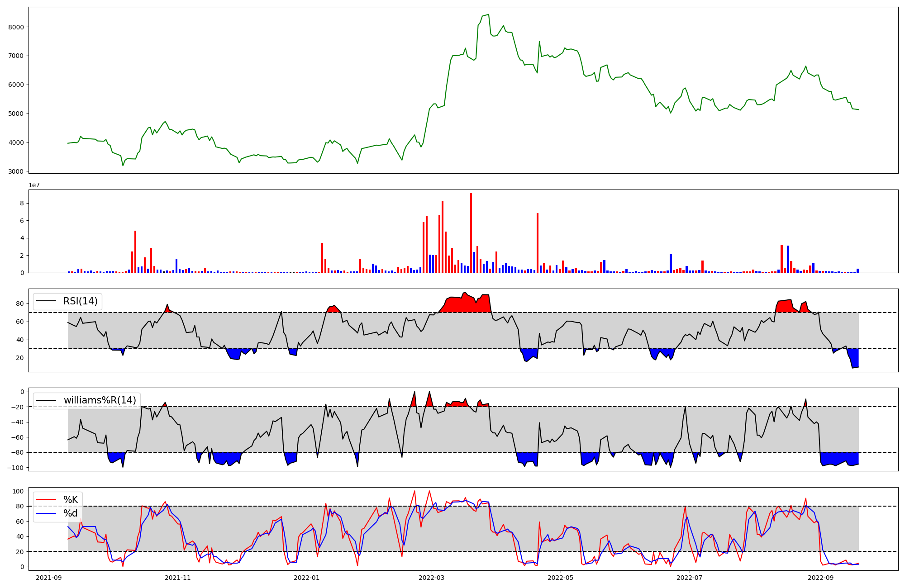Click the 2021-09 date tick label

pos(49,578)
